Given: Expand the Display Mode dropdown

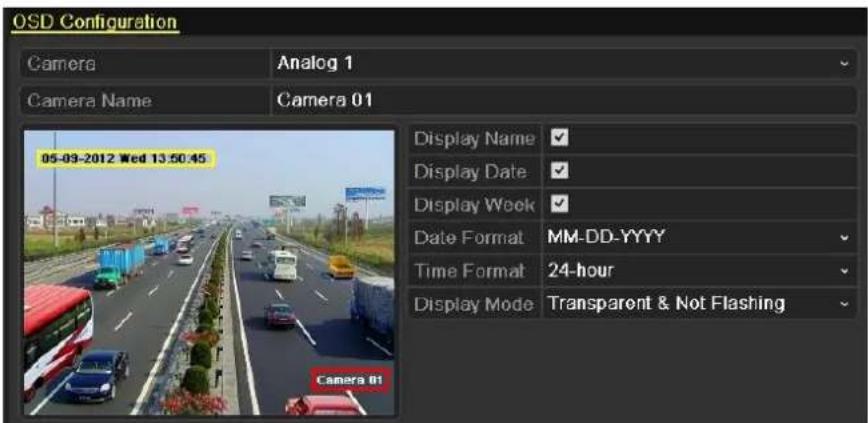Looking at the screenshot, I should pos(700,303).
